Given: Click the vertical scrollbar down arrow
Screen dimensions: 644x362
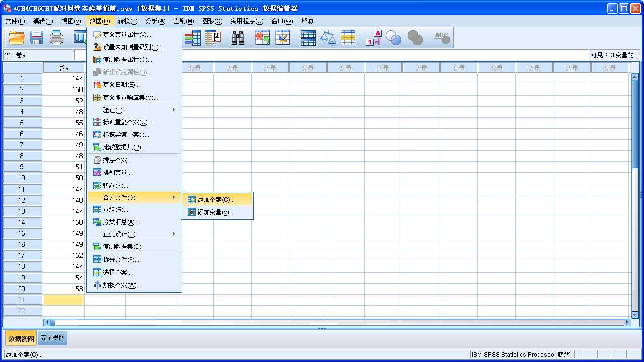Looking at the screenshot, I should click(x=635, y=314).
